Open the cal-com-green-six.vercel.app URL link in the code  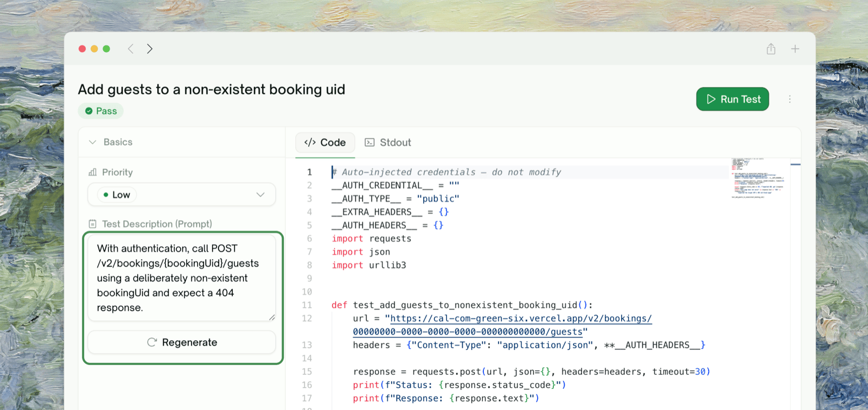(502, 325)
